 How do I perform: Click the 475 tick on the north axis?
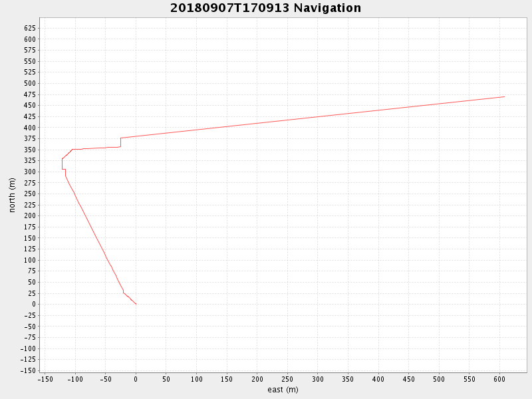pyautogui.click(x=29, y=94)
